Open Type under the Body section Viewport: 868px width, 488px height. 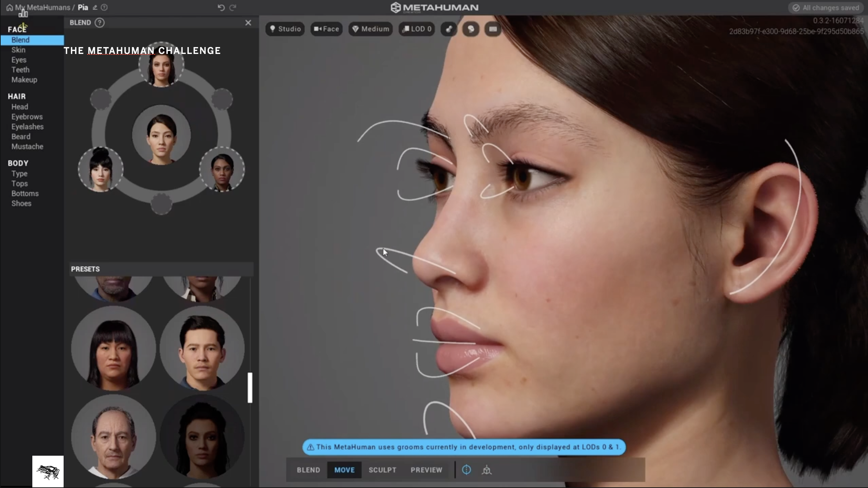[x=19, y=174]
